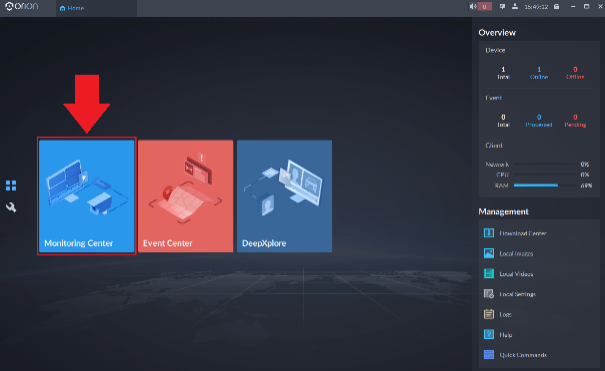Click the Network usage bar

pyautogui.click(x=545, y=164)
